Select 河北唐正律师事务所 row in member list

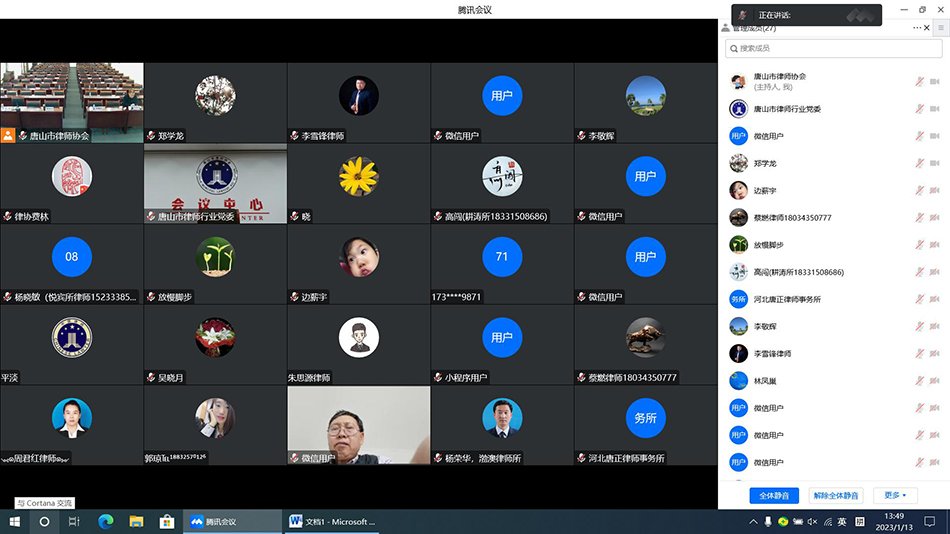834,299
